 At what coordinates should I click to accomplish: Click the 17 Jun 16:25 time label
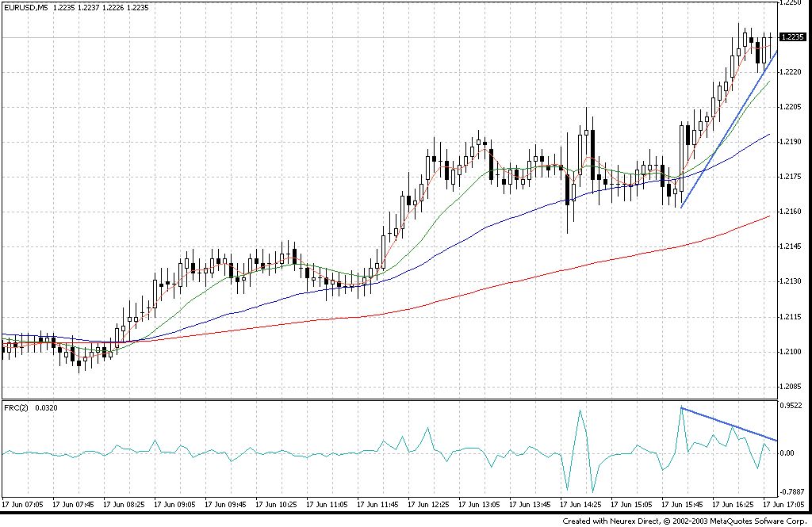tap(733, 504)
